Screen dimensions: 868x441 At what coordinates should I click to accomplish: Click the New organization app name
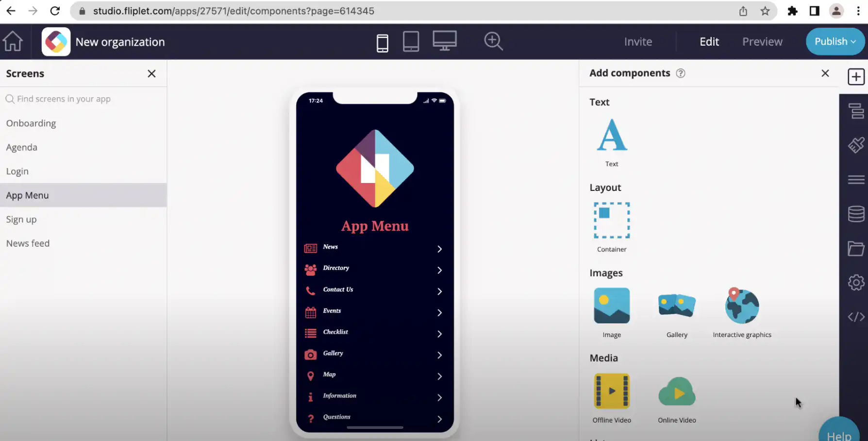pos(120,42)
